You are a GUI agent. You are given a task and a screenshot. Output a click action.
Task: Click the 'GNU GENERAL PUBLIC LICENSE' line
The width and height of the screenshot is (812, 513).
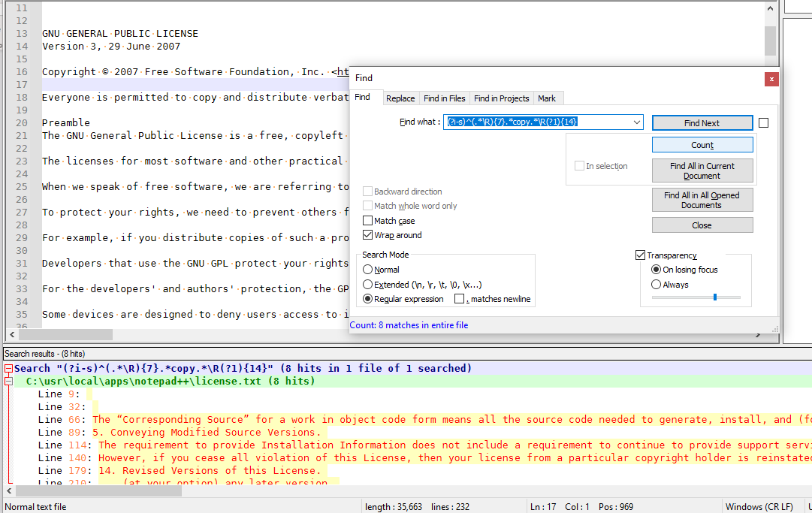[x=120, y=34]
